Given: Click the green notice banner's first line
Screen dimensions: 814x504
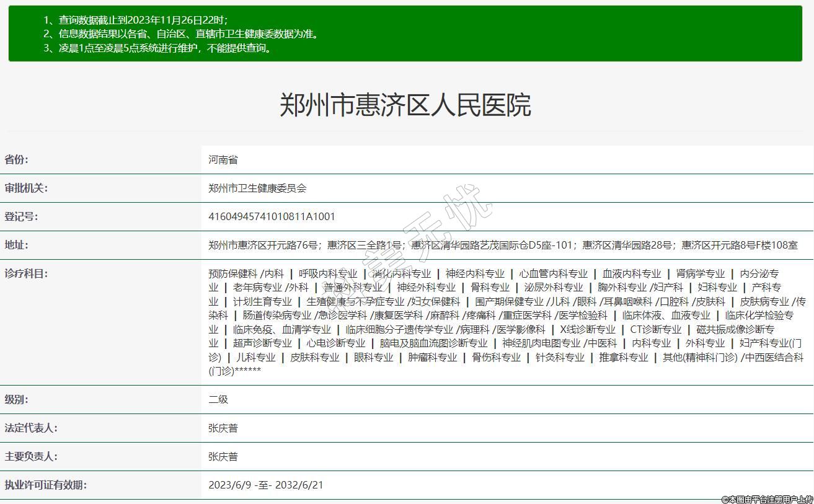Looking at the screenshot, I should (x=135, y=20).
